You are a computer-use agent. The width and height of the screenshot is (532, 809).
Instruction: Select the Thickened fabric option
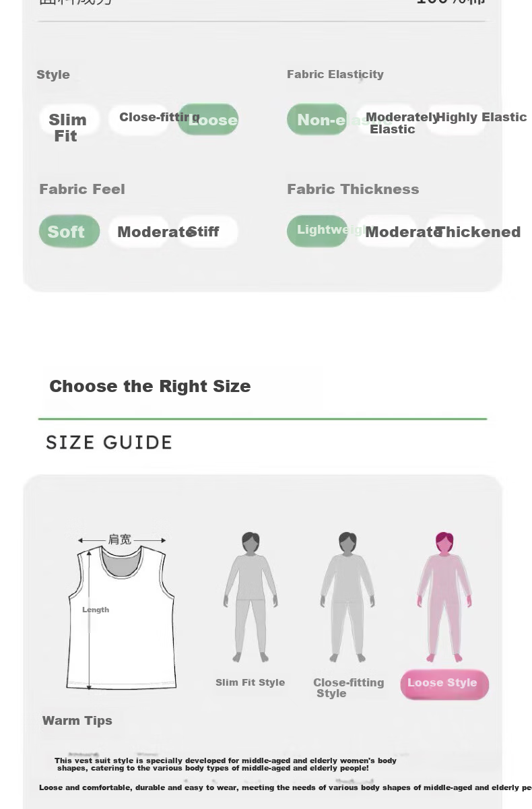point(456,231)
